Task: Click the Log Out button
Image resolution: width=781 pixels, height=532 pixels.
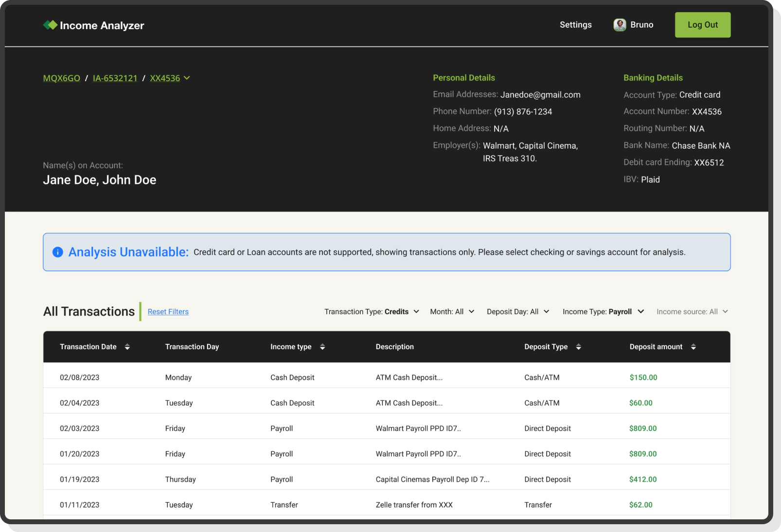Action: coord(702,24)
